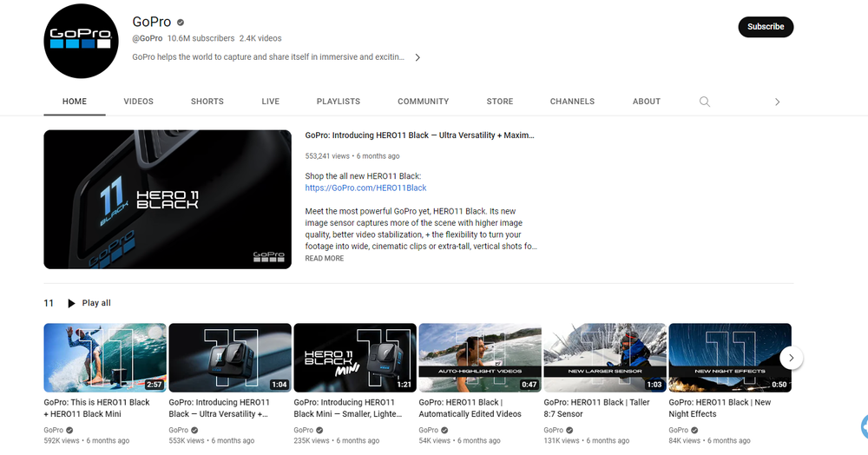The width and height of the screenshot is (868, 455).
Task: Click GoPro channel name under 235K views video
Action: (304, 430)
